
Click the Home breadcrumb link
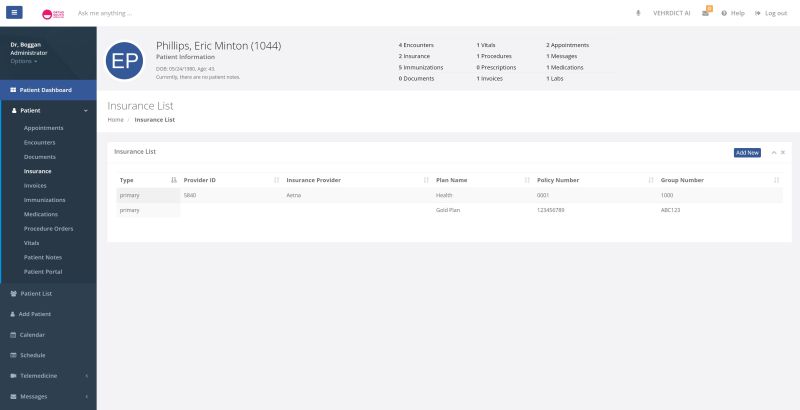pos(115,120)
